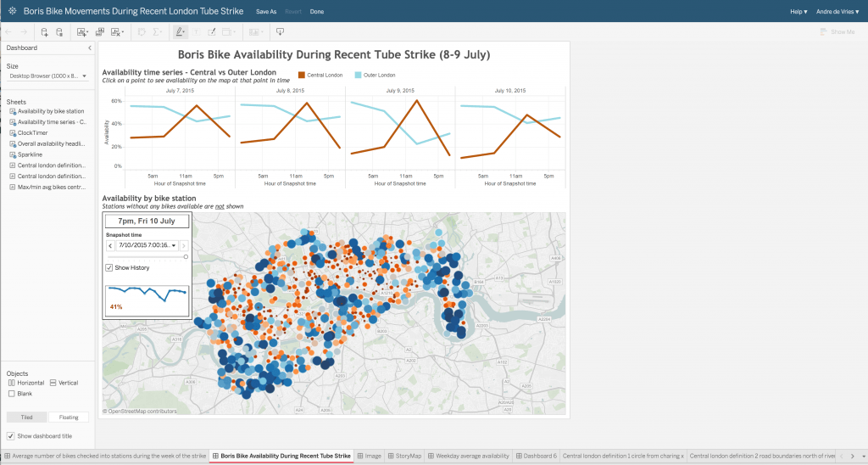This screenshot has height=465, width=868.
Task: Switch object placement to Floating
Action: (69, 417)
